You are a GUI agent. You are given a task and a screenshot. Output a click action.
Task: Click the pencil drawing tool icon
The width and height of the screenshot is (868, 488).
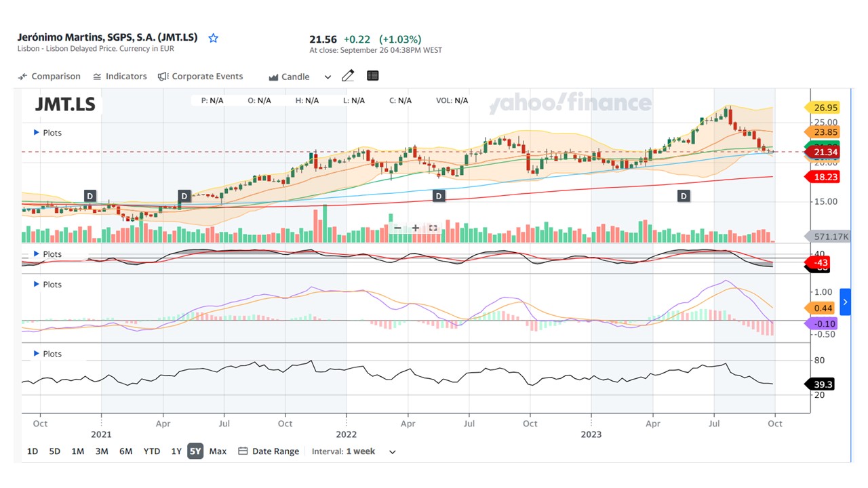[x=348, y=76]
